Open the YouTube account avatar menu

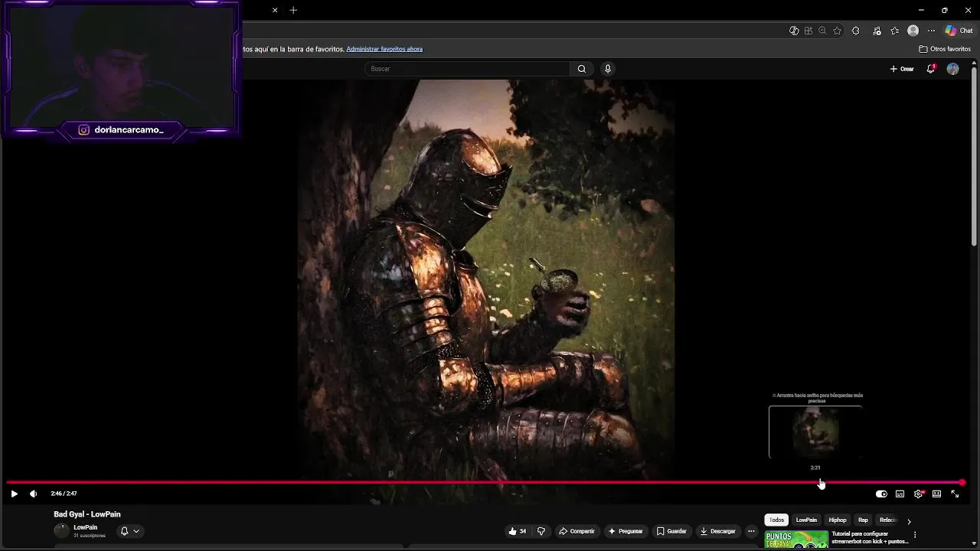(952, 69)
